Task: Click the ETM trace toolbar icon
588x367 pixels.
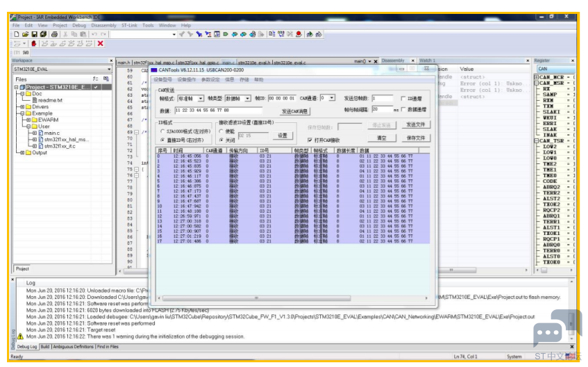Action: pos(17,53)
